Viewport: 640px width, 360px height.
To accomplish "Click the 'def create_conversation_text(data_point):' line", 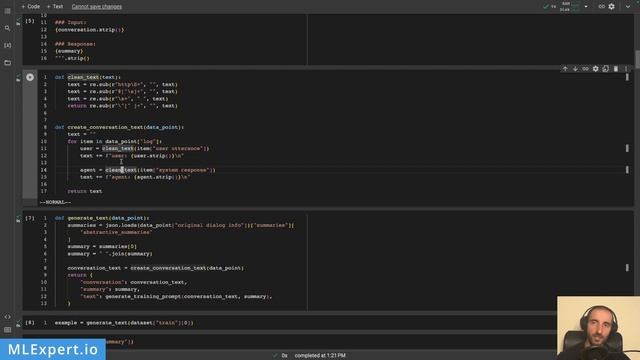I will pyautogui.click(x=119, y=127).
